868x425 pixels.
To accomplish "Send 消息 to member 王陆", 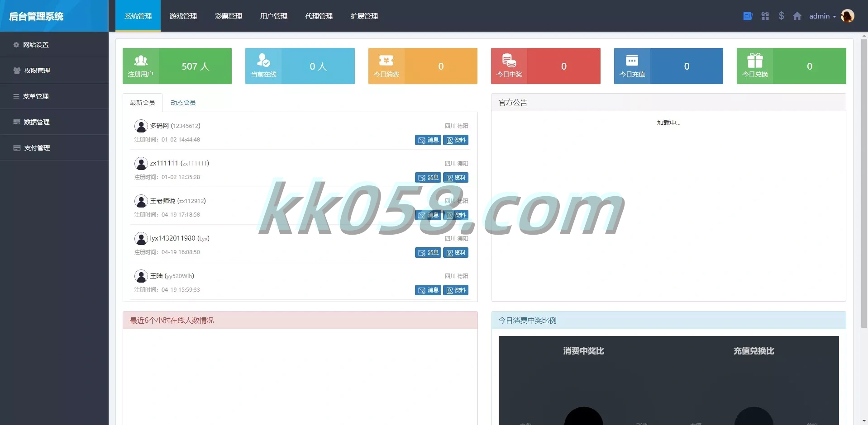I will (x=428, y=290).
